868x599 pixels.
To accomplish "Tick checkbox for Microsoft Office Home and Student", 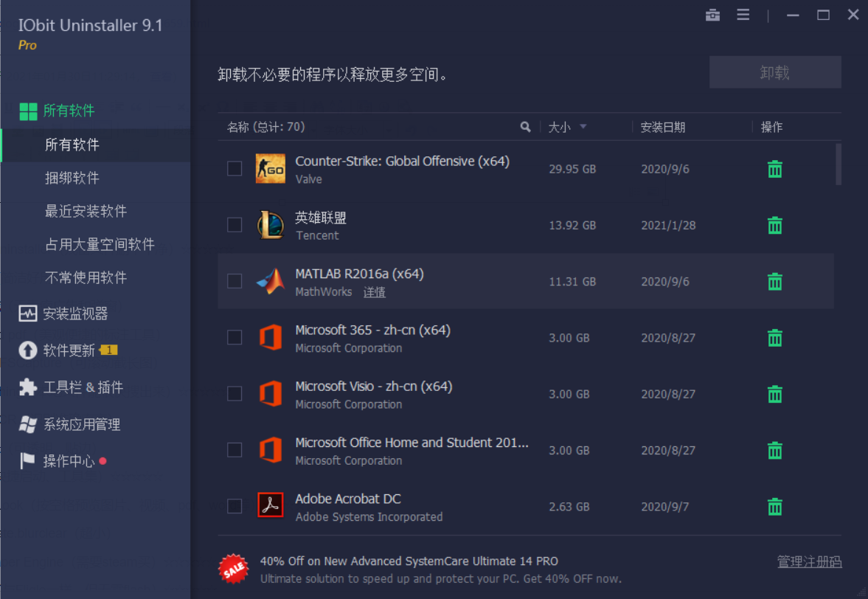I will [235, 450].
